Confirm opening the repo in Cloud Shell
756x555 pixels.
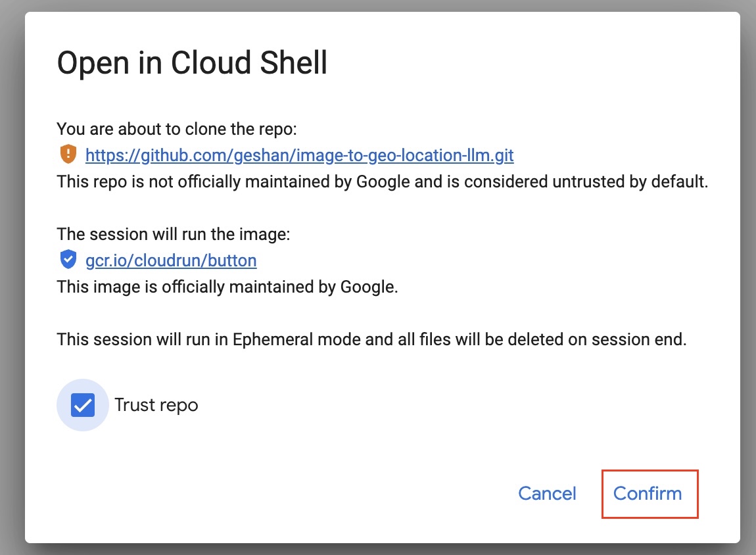pyautogui.click(x=649, y=494)
